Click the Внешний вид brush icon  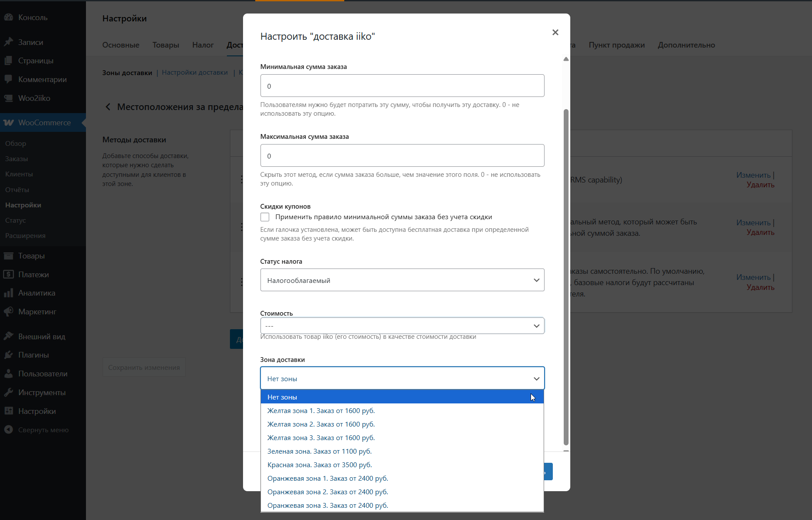8,336
